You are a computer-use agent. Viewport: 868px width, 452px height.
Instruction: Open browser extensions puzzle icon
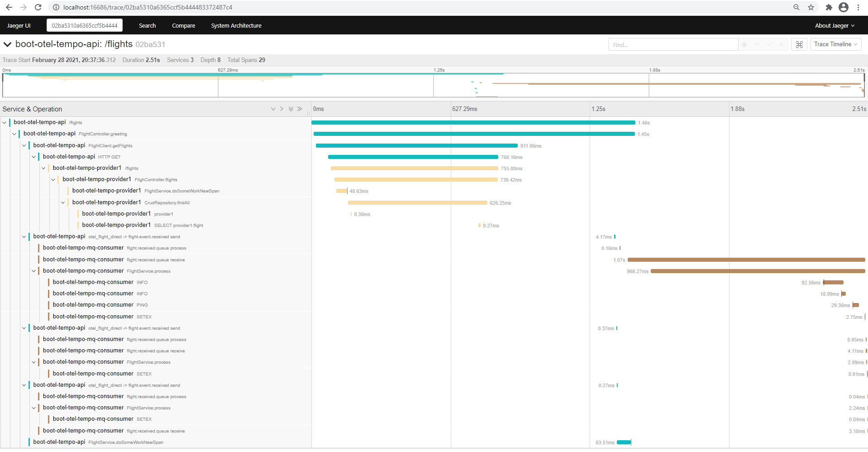pyautogui.click(x=829, y=7)
